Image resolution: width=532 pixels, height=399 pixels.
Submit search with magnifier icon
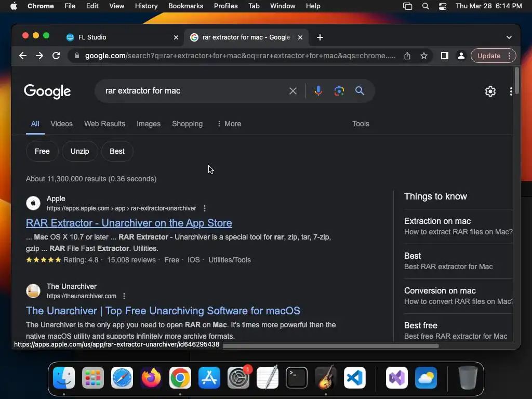tap(360, 91)
